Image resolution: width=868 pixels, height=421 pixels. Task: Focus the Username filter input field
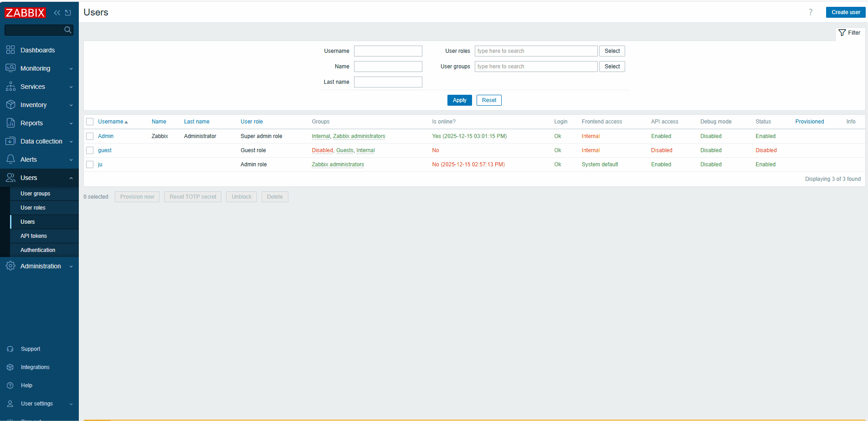tap(388, 51)
